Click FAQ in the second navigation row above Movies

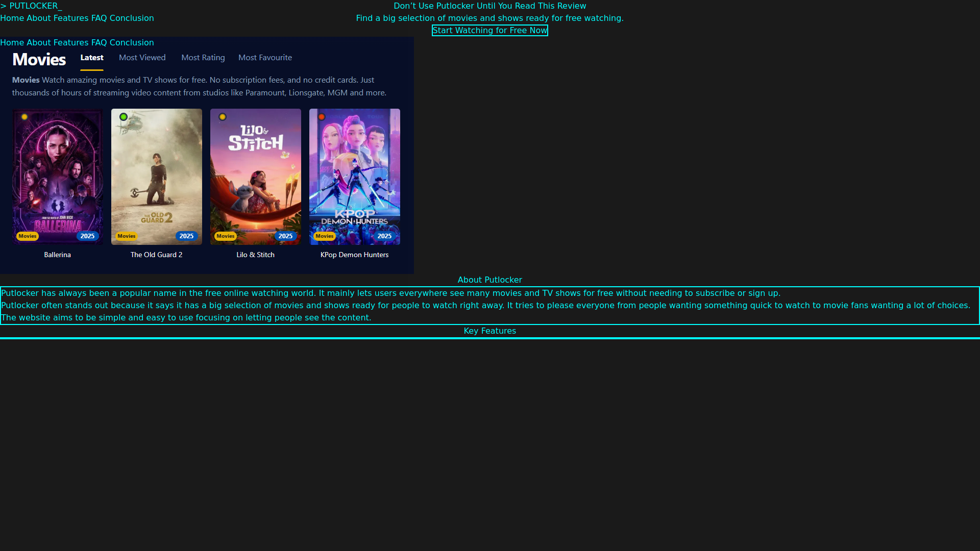99,43
